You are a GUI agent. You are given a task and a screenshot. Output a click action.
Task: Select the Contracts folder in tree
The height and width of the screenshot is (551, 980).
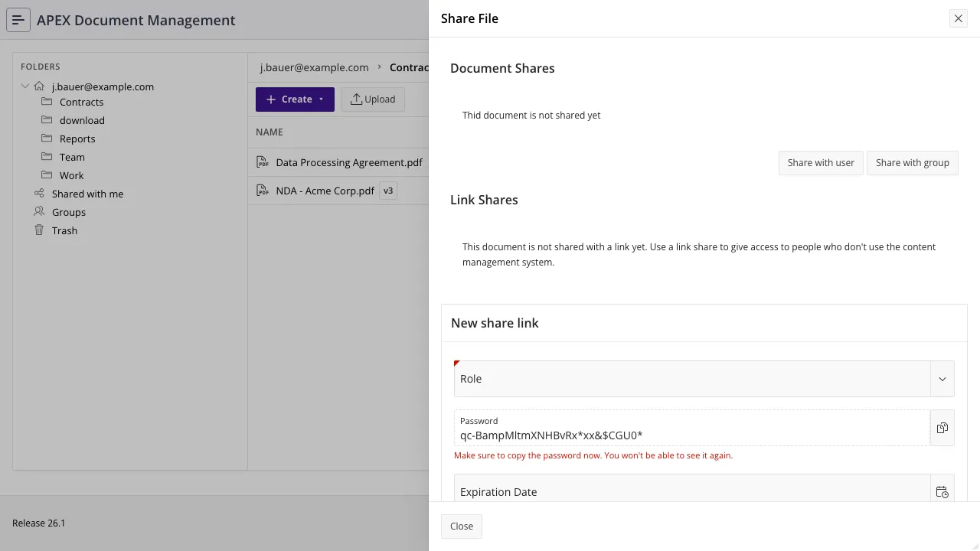click(x=81, y=102)
